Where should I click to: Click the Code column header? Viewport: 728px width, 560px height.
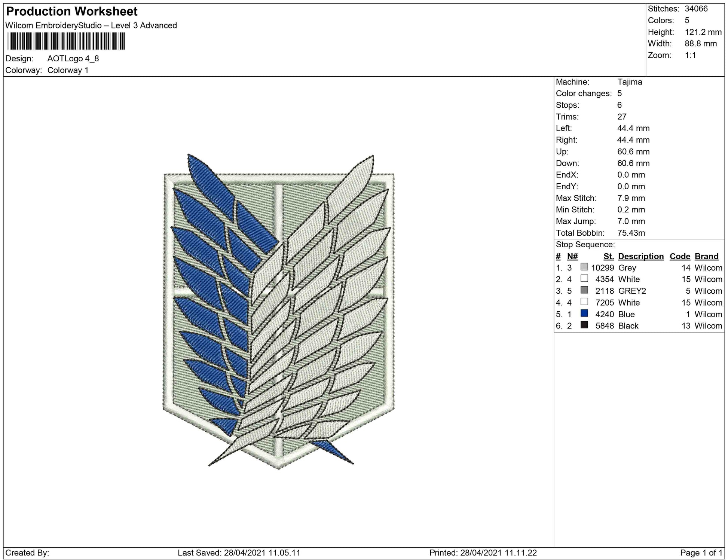(x=679, y=256)
